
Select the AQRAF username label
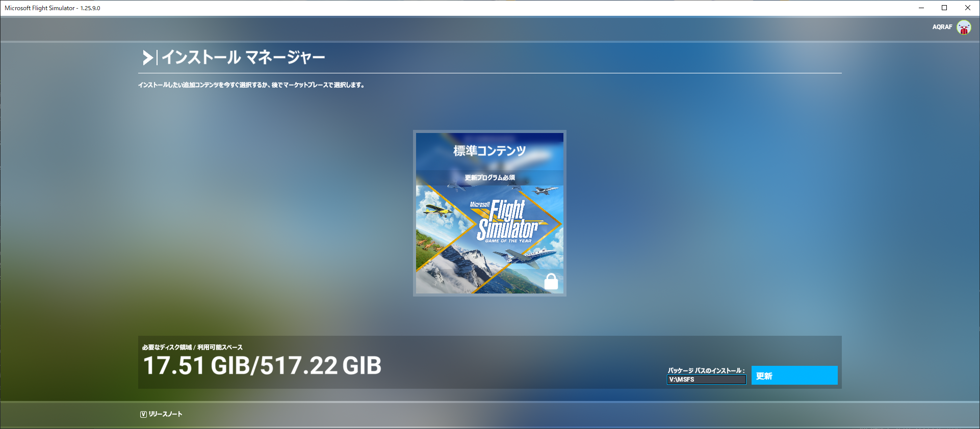tap(942, 27)
